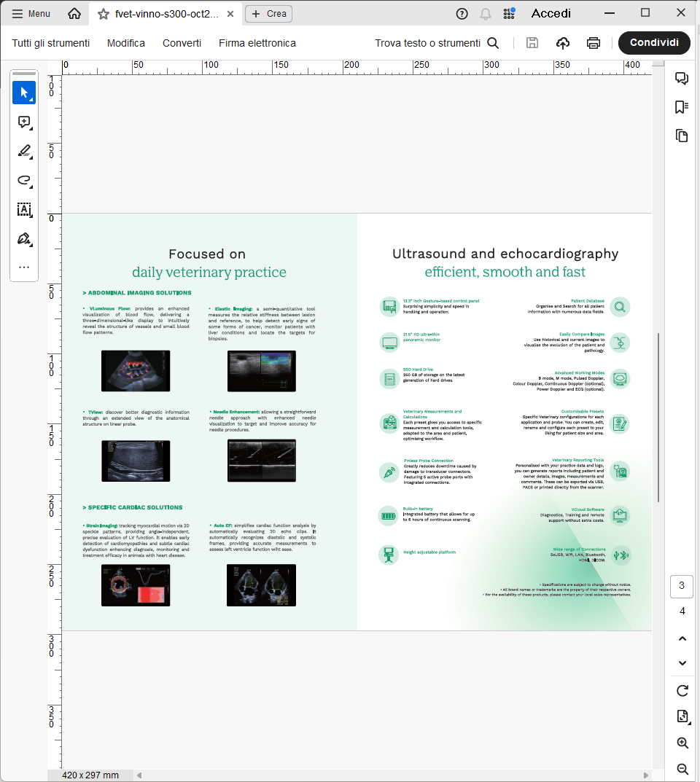This screenshot has height=782, width=700.
Task: Open Tutti gli strumenti menu
Action: 51,43
